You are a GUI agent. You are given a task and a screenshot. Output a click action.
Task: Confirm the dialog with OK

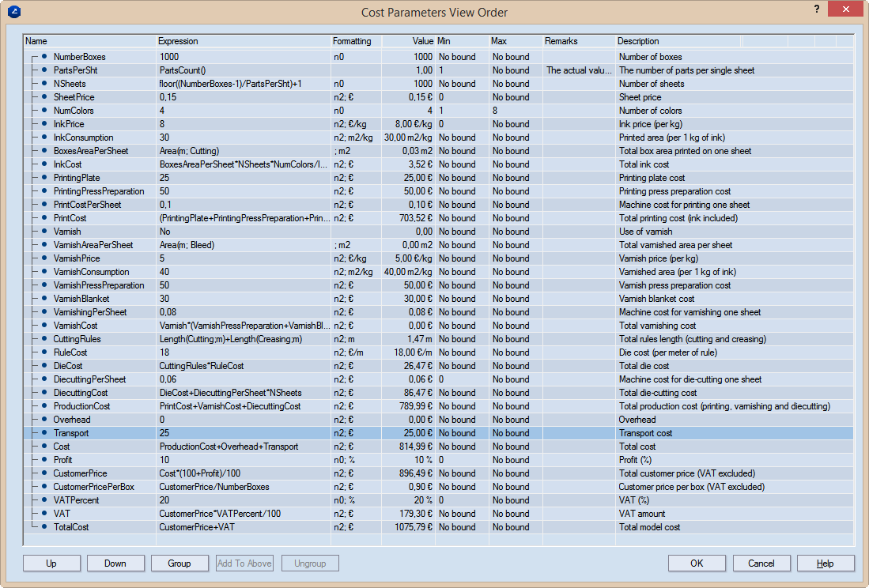tap(696, 563)
